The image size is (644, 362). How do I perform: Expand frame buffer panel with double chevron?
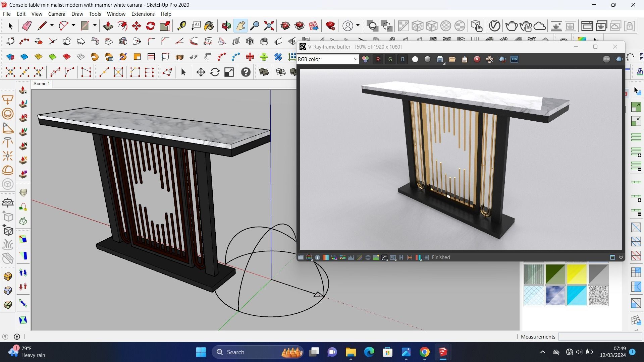tap(621, 257)
